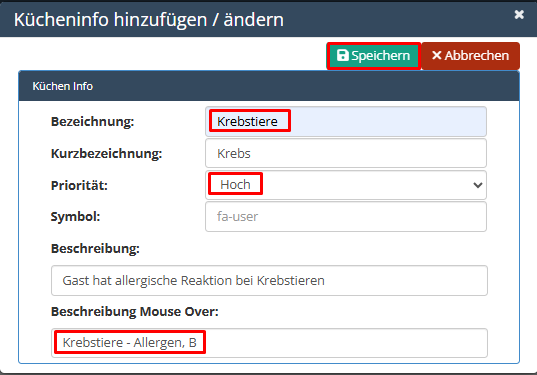
Task: Focus the Bezeichnung field containing Krebstiere
Action: coord(346,122)
